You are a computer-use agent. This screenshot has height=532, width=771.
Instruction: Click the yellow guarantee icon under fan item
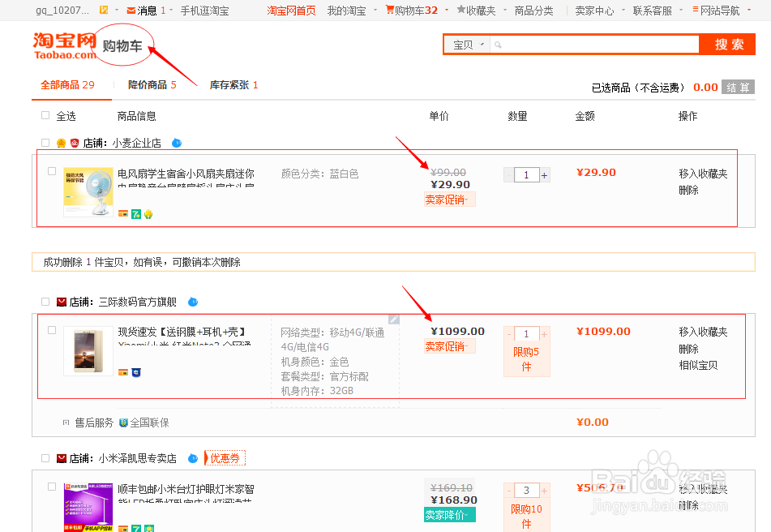coord(148,214)
